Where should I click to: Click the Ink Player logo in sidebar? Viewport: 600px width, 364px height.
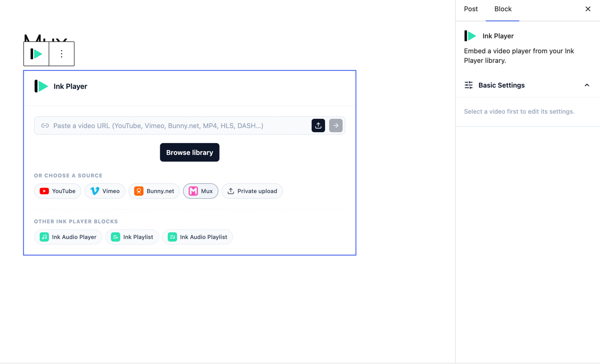pyautogui.click(x=470, y=36)
